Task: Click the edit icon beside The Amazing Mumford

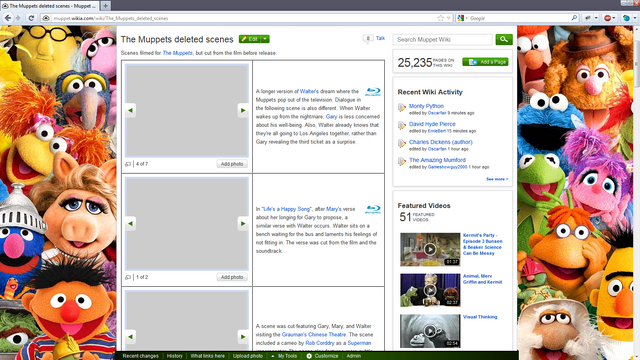Action: pos(402,162)
